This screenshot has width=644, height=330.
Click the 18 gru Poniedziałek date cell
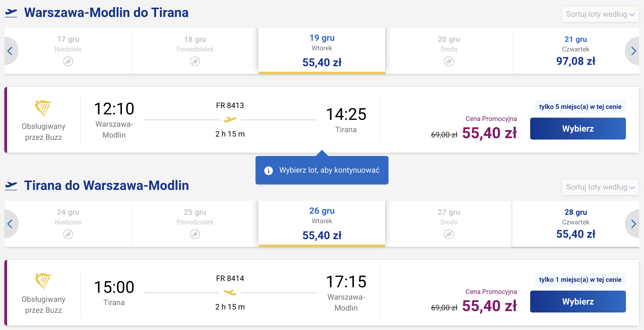[x=195, y=51]
